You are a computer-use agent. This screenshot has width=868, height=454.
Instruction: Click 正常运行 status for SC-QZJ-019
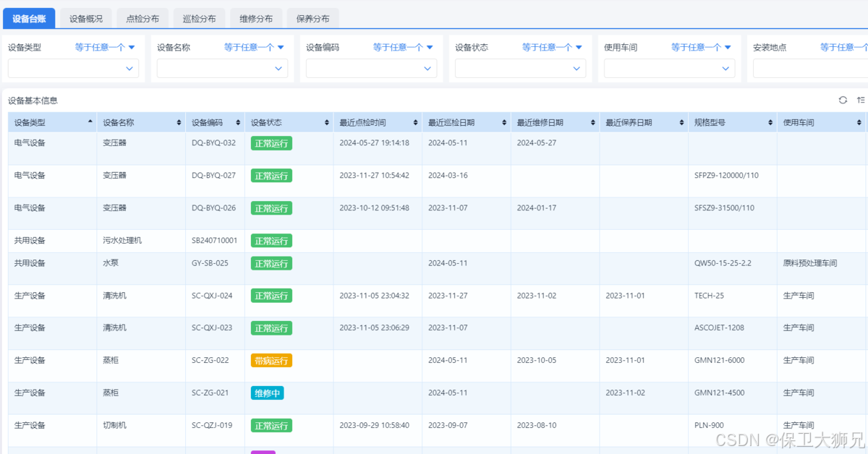pyautogui.click(x=271, y=425)
